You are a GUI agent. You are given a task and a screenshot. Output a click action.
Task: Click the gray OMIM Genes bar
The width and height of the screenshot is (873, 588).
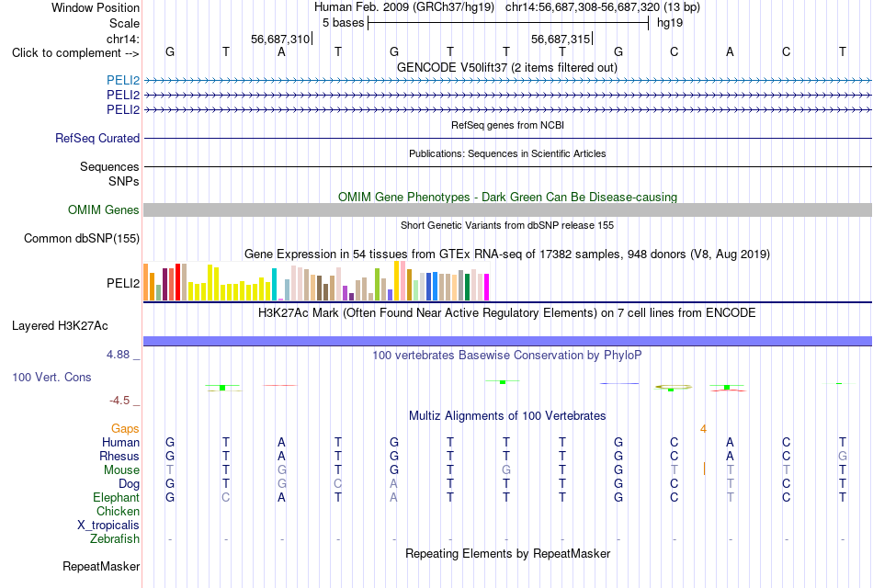click(507, 209)
